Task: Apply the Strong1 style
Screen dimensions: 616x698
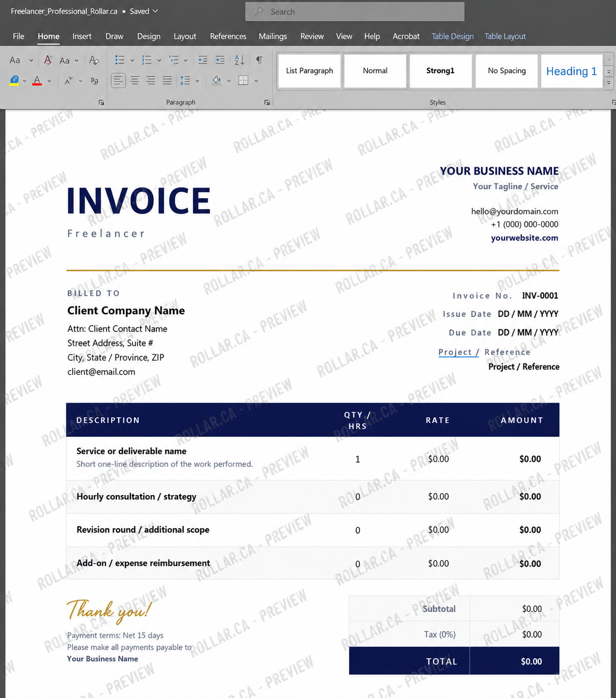Action: pyautogui.click(x=440, y=71)
